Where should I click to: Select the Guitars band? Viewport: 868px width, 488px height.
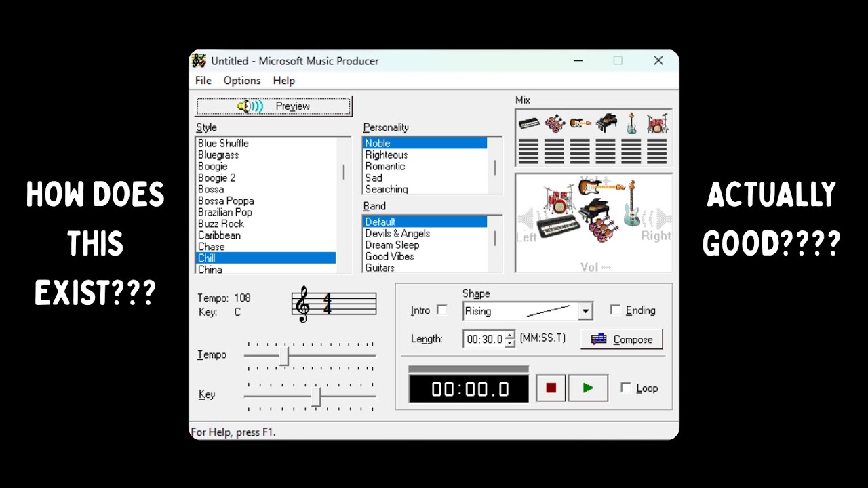(425, 268)
